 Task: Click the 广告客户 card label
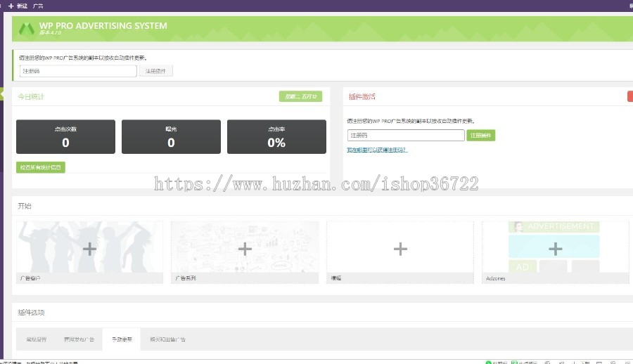click(30, 278)
